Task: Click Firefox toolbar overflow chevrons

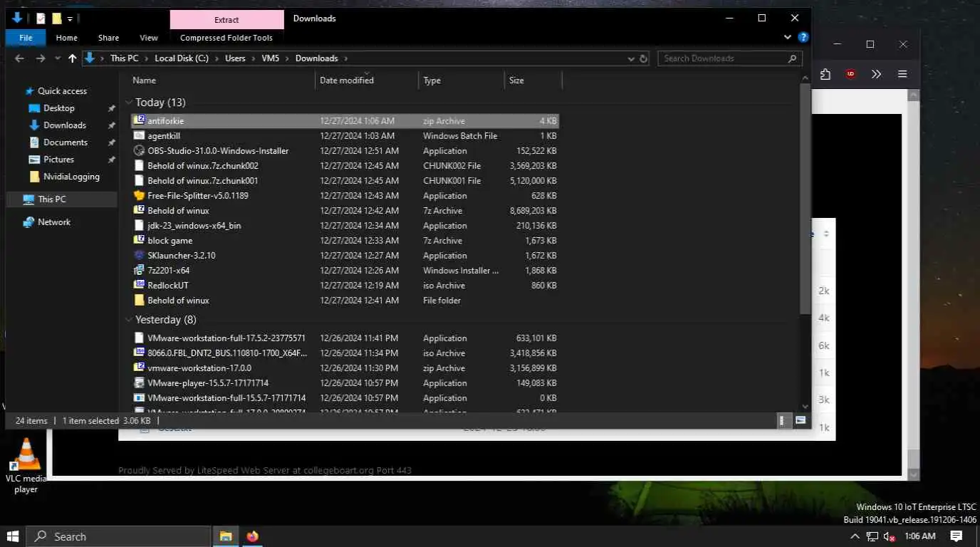Action: (x=876, y=74)
